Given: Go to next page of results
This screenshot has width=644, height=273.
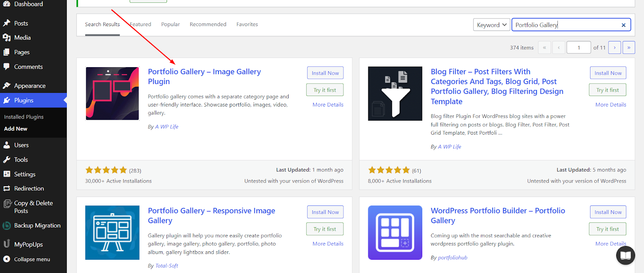Looking at the screenshot, I should [x=615, y=47].
